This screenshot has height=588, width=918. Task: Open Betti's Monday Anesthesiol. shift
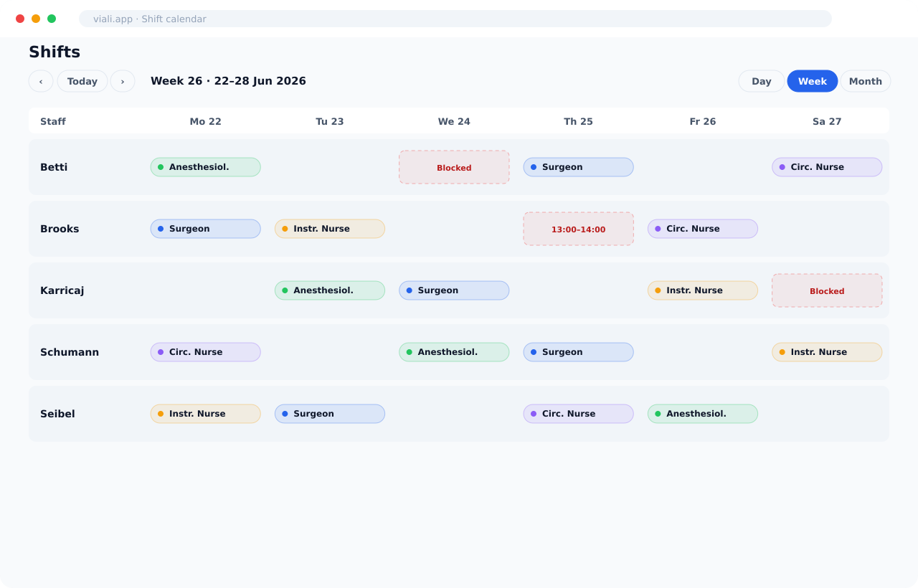pos(206,167)
